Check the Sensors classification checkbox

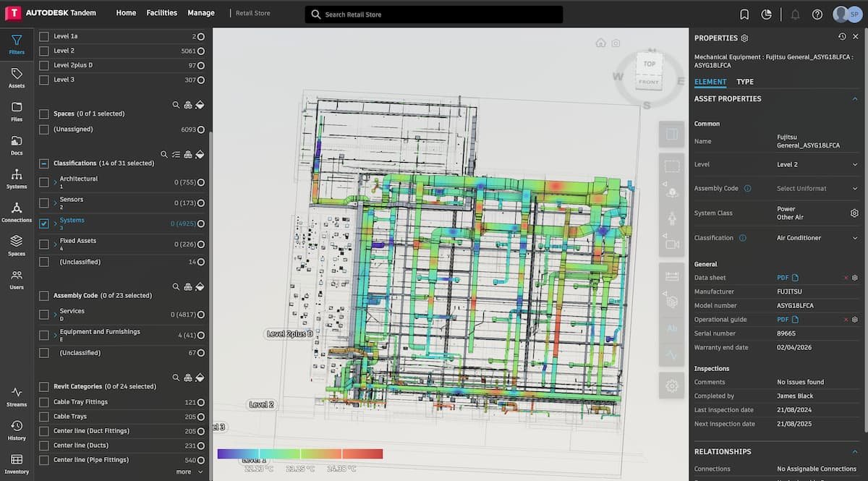point(44,203)
